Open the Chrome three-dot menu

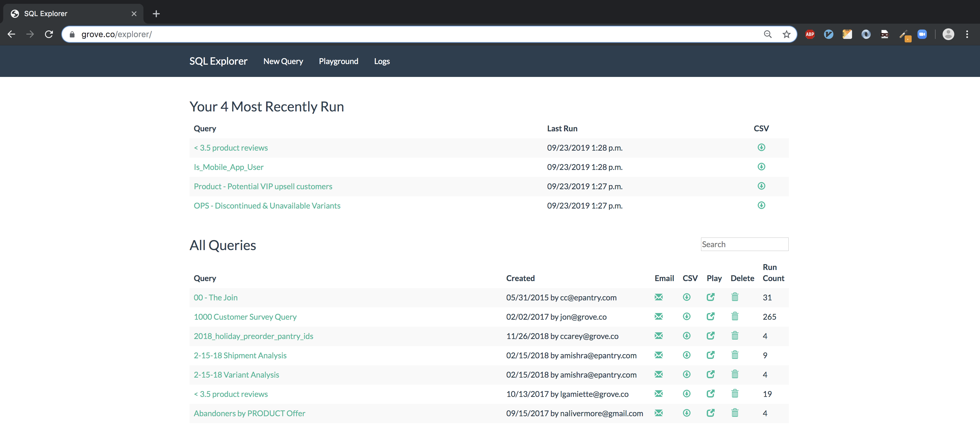click(x=967, y=34)
